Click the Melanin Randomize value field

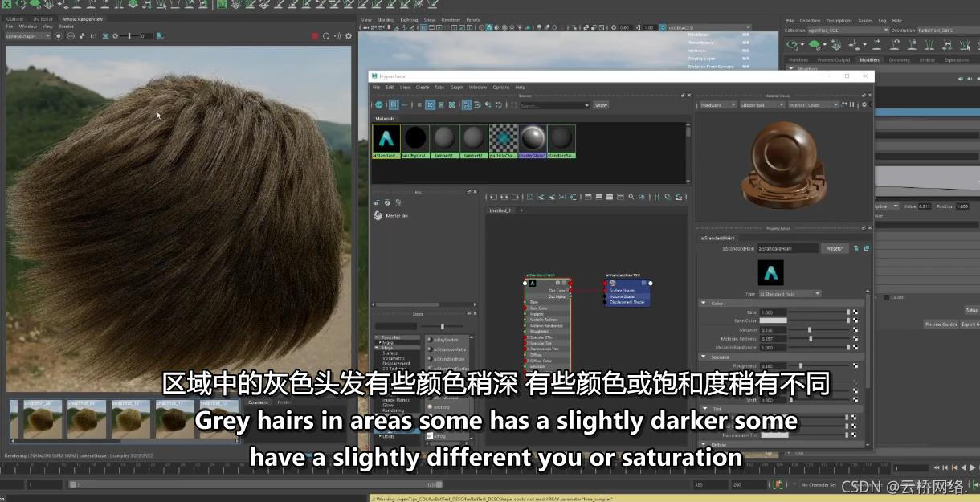[774, 347]
